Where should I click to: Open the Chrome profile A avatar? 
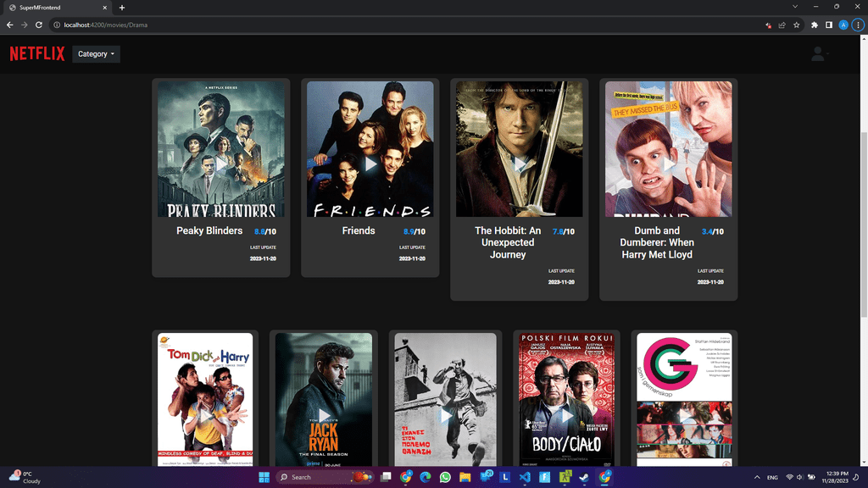point(843,25)
